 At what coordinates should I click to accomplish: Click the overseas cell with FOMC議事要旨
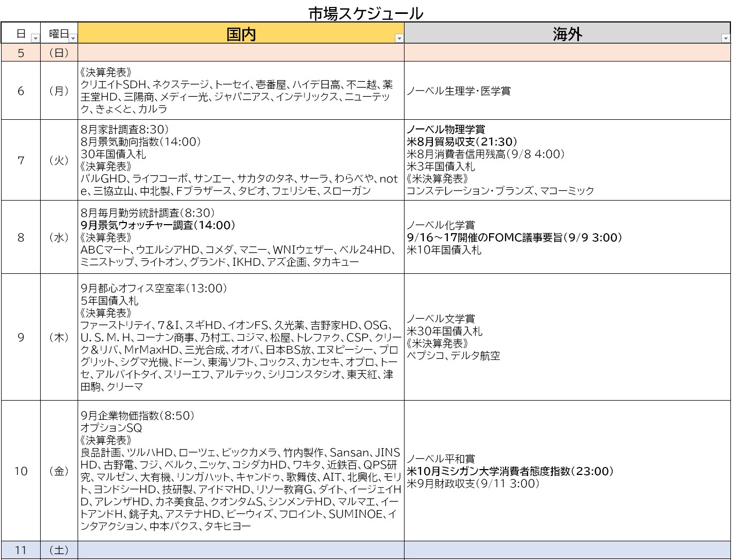[567, 237]
